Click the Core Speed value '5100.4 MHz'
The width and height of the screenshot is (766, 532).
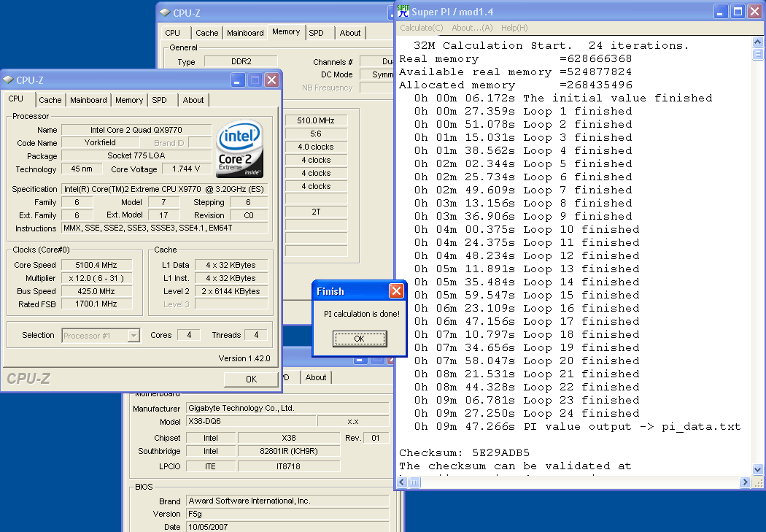[96, 265]
